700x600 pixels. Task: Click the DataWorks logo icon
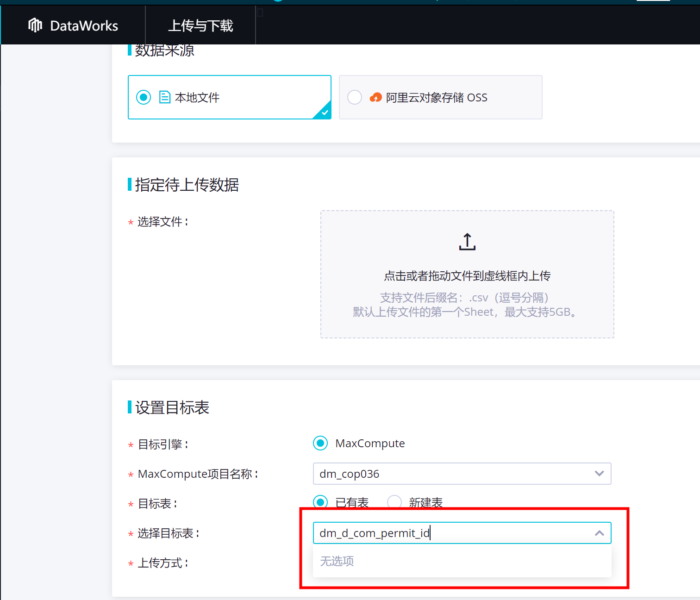point(35,25)
